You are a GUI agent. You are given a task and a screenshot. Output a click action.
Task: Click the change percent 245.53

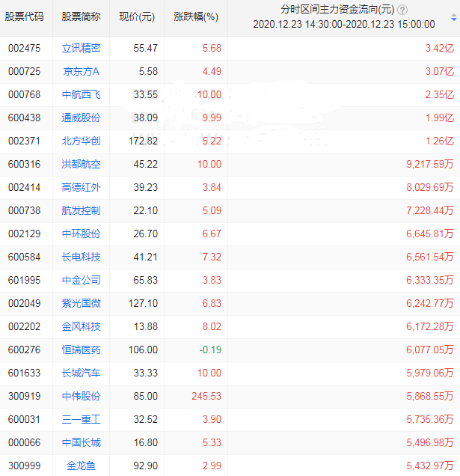point(206,396)
